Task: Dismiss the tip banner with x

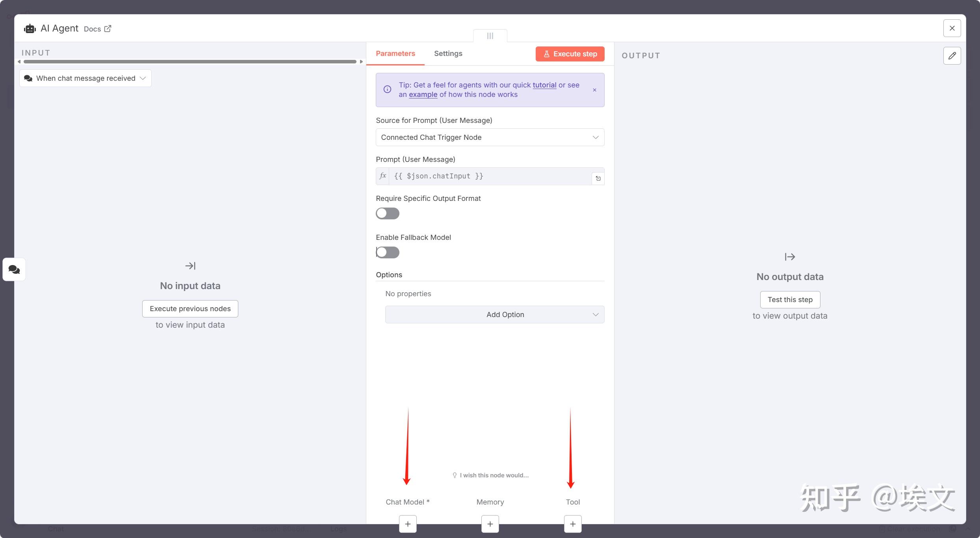Action: [594, 90]
